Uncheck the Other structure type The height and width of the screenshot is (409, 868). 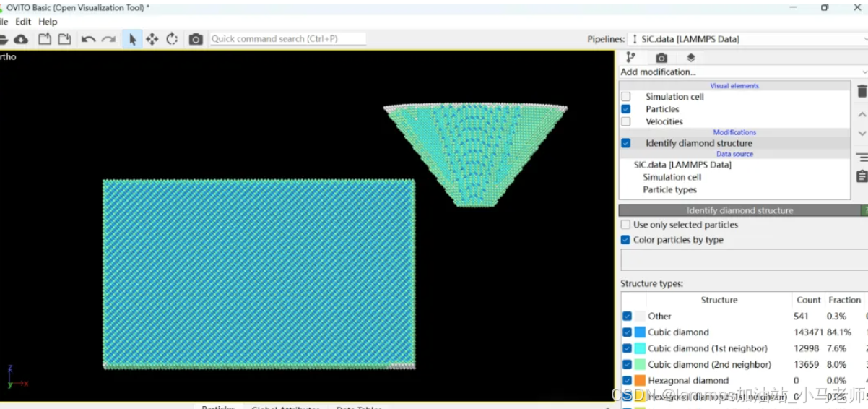click(627, 317)
